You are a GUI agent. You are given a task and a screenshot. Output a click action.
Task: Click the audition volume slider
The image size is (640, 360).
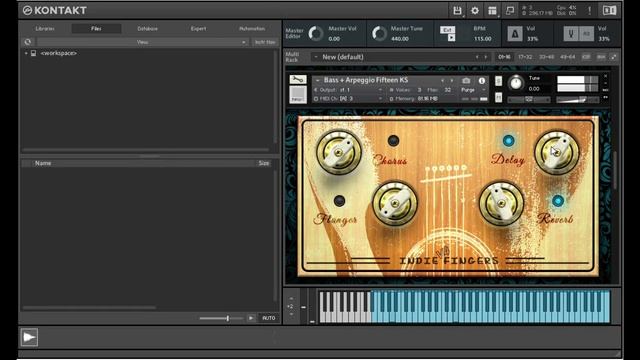221,318
